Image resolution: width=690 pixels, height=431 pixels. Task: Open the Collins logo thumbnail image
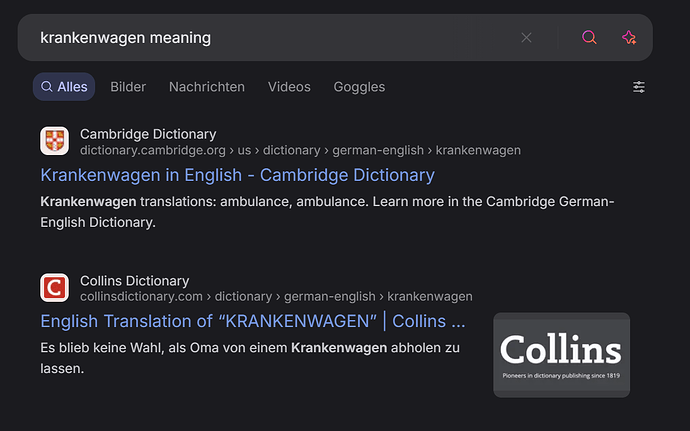[561, 355]
